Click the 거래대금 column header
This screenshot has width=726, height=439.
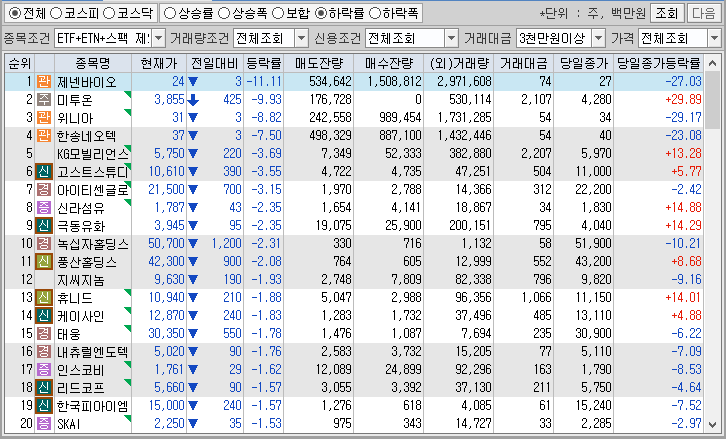[x=524, y=63]
